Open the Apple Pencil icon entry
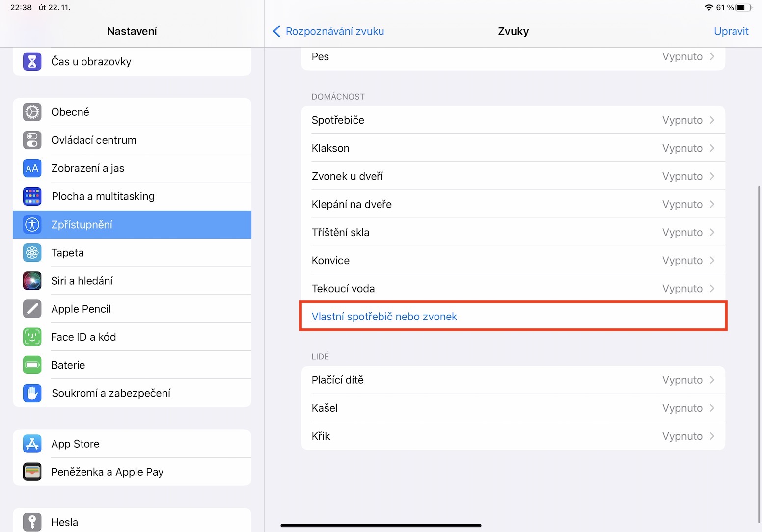Viewport: 762px width, 532px height. pyautogui.click(x=32, y=309)
